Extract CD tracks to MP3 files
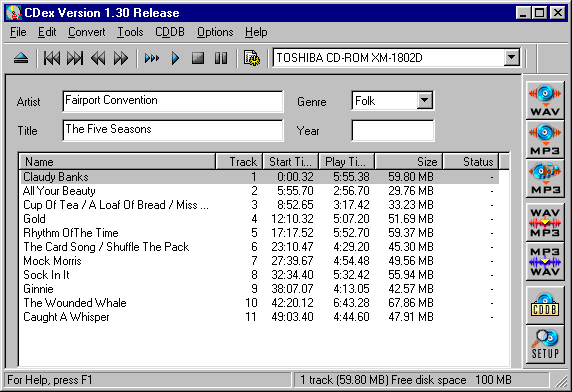The height and width of the screenshot is (392, 572). (x=545, y=140)
